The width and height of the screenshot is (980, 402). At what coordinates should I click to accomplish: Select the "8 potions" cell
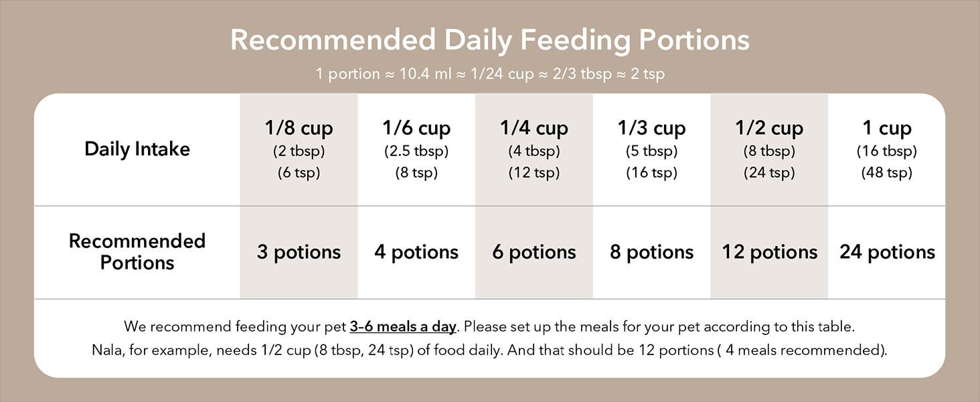point(651,253)
